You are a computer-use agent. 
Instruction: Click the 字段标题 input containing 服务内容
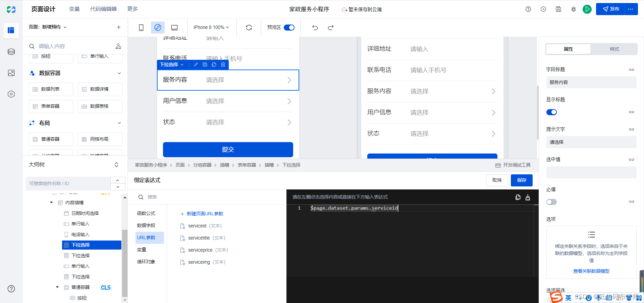click(x=591, y=82)
